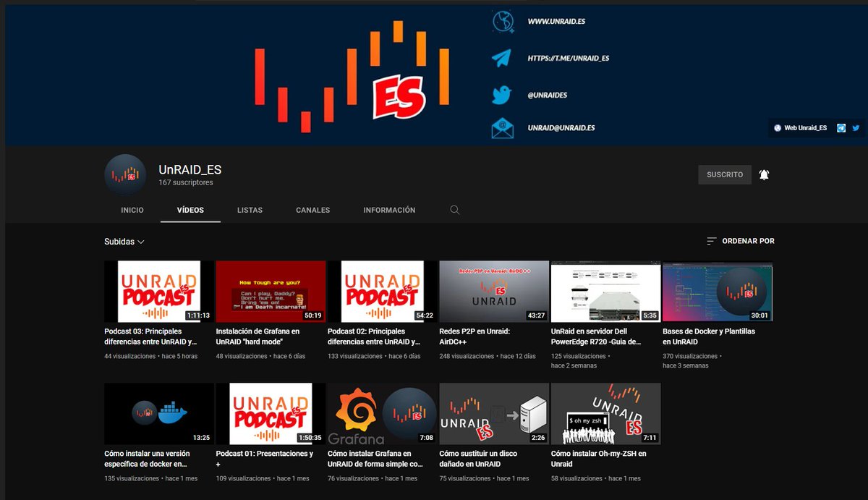Open Grafana hard mode video thumbnail
Viewport: 868px width, 500px height.
pyautogui.click(x=271, y=292)
